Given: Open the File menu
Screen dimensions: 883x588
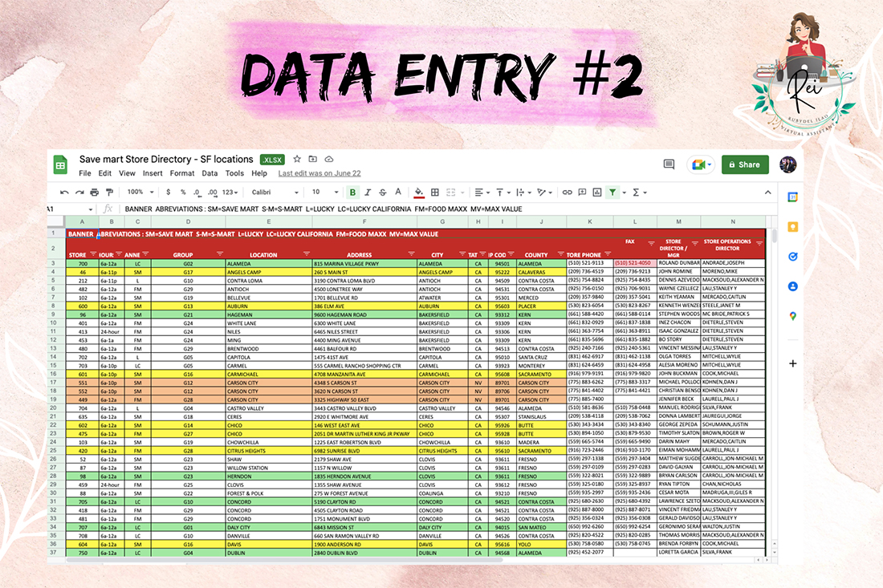Looking at the screenshot, I should click(x=84, y=173).
